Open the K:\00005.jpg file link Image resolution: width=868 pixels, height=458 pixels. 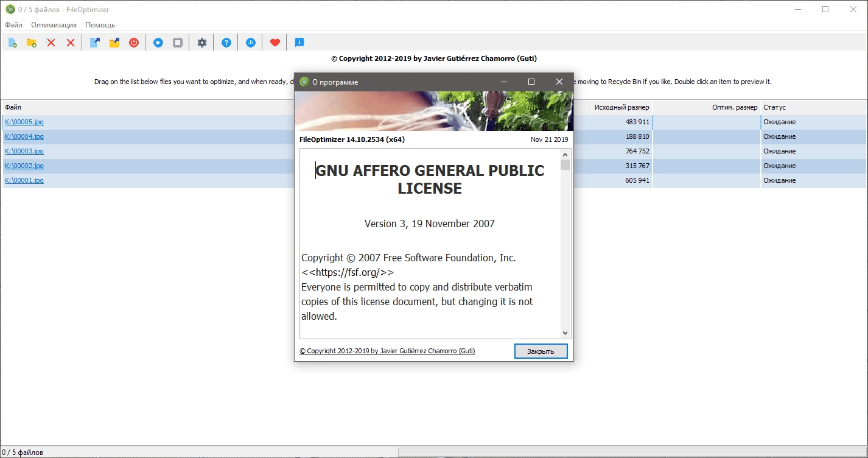(x=24, y=122)
